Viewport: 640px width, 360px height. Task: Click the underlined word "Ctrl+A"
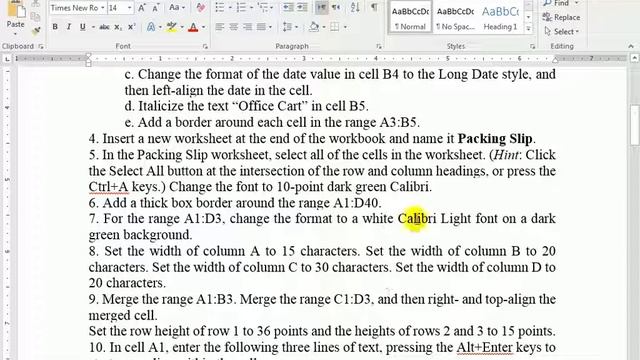[108, 187]
